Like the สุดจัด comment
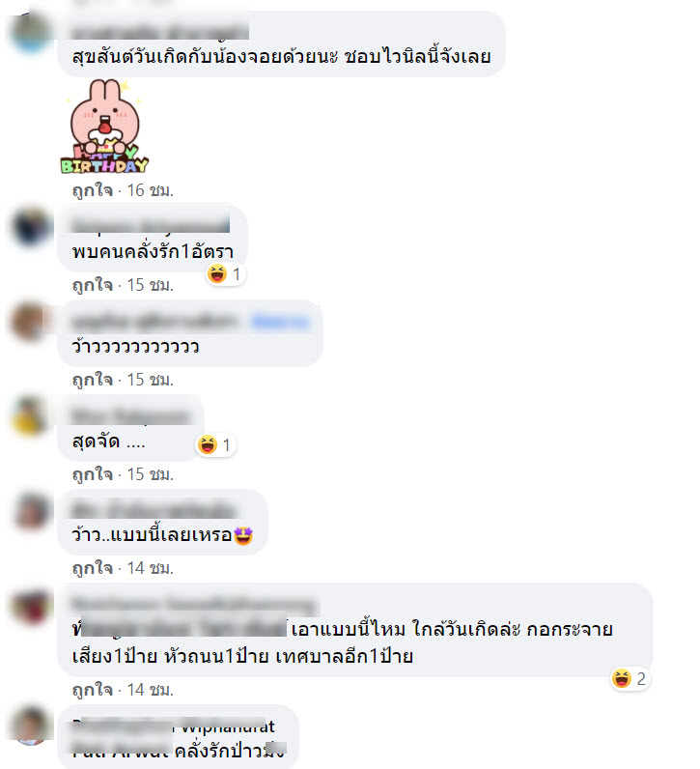Image resolution: width=700 pixels, height=769 pixels. click(93, 474)
